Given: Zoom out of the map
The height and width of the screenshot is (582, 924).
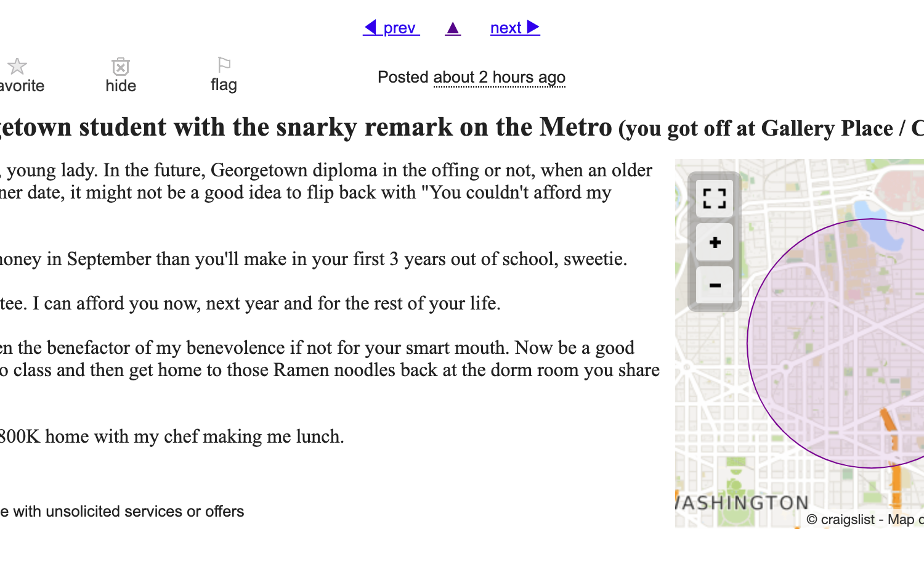Looking at the screenshot, I should [715, 285].
